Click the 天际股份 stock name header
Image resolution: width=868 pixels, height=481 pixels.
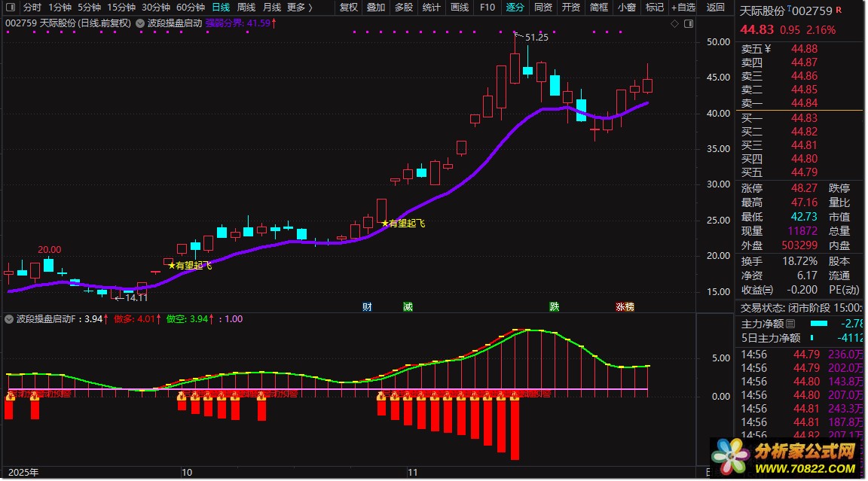coord(763,11)
